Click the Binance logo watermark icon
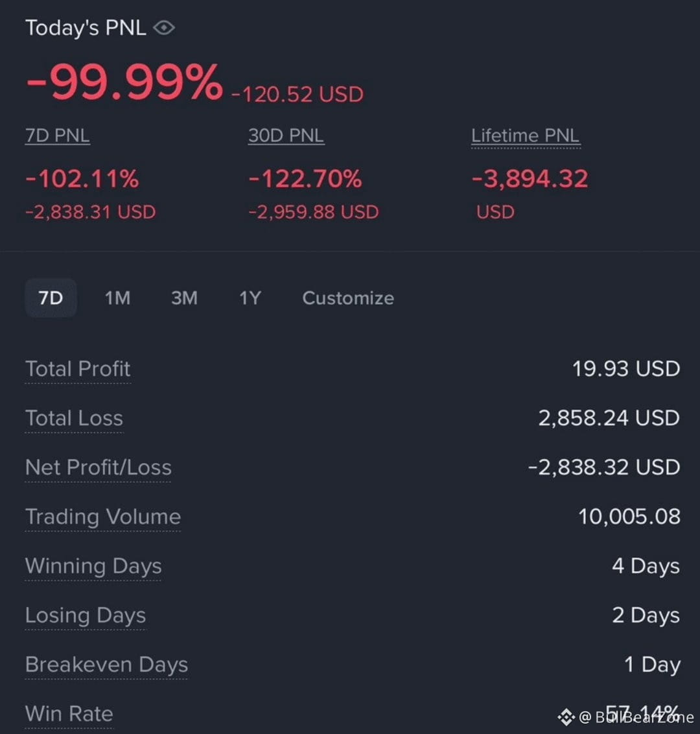 [x=566, y=716]
